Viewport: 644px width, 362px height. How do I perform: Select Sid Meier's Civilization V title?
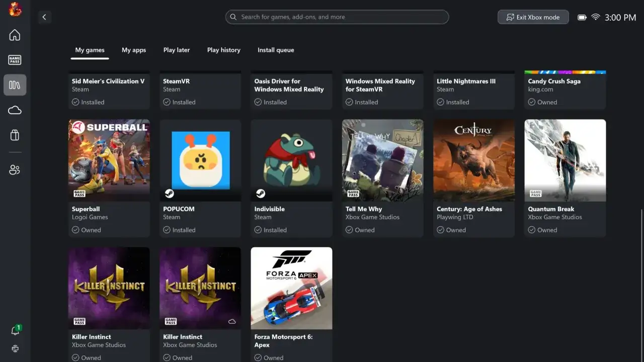coord(108,81)
